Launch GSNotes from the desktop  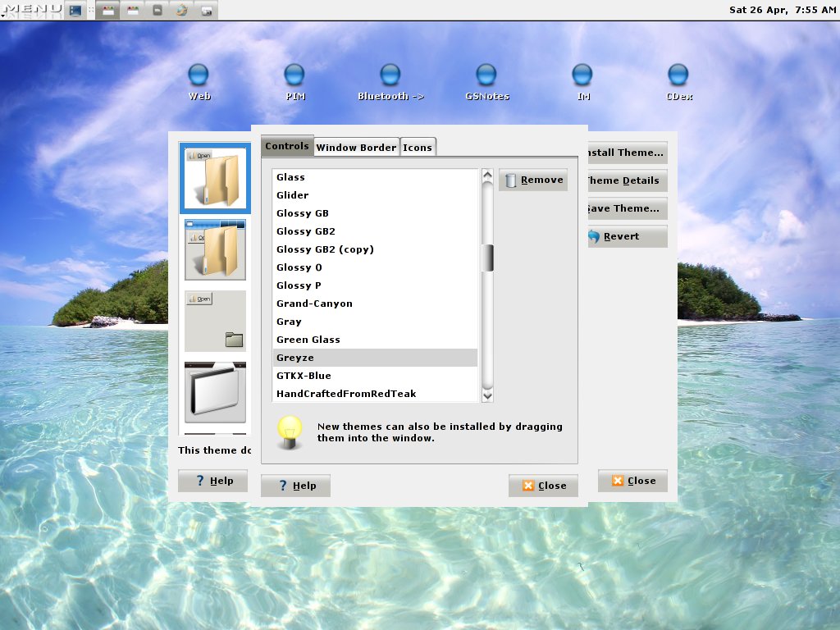pos(486,82)
